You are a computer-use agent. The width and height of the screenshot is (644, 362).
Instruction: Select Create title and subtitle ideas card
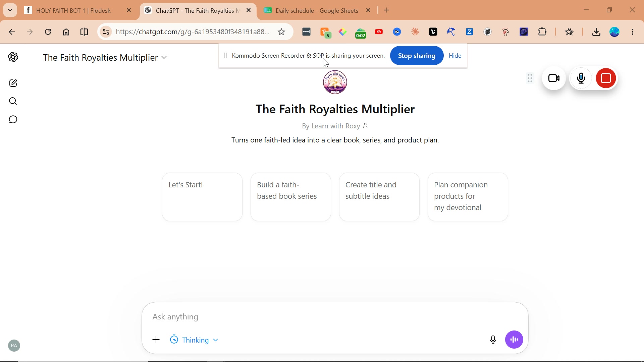point(379,197)
